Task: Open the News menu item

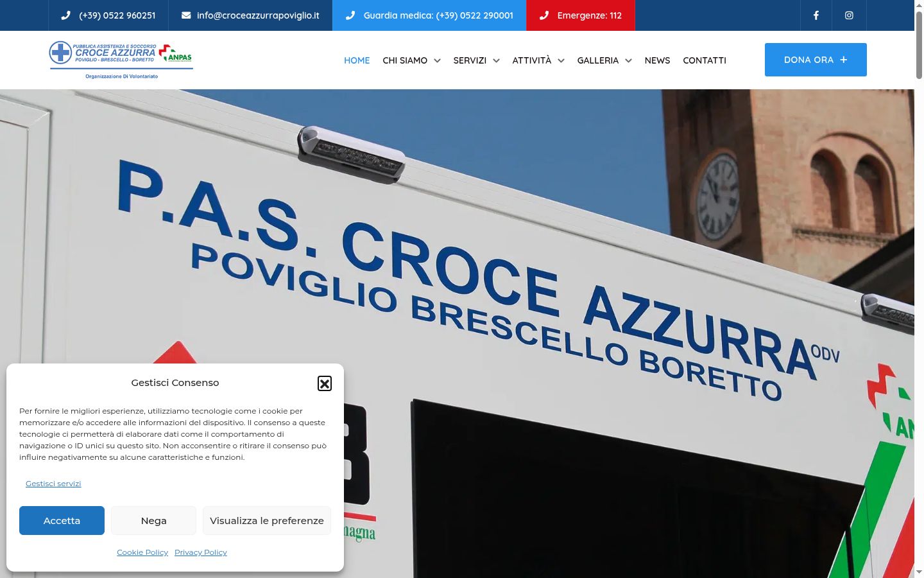Action: click(657, 60)
